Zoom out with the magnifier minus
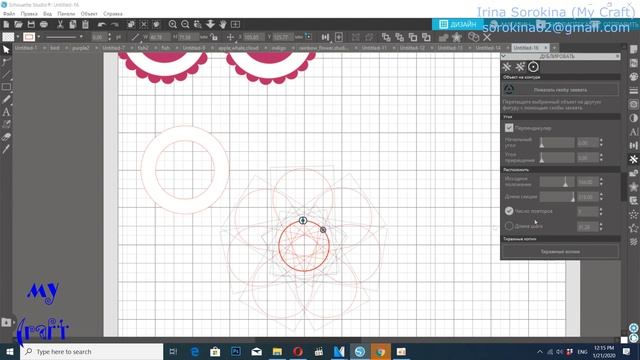Image resolution: width=640 pixels, height=360 pixels. [185, 24]
